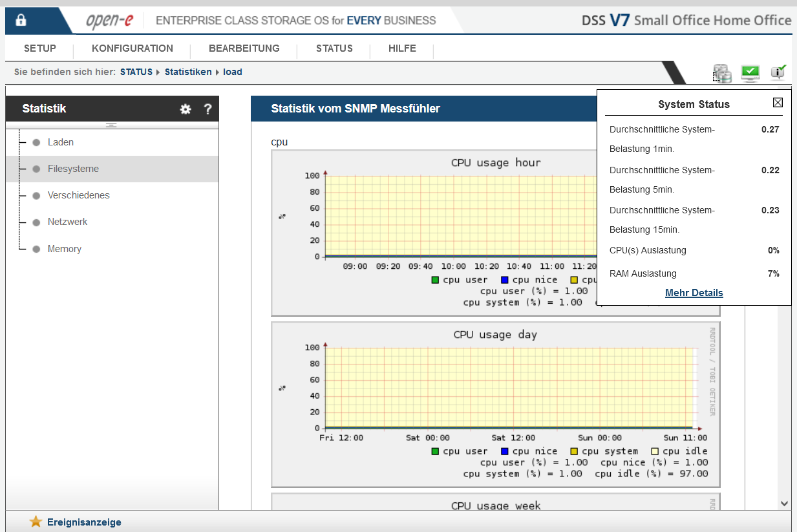Click the blue cpu nice legend swatch in day graph
This screenshot has width=797, height=532.
click(x=505, y=451)
